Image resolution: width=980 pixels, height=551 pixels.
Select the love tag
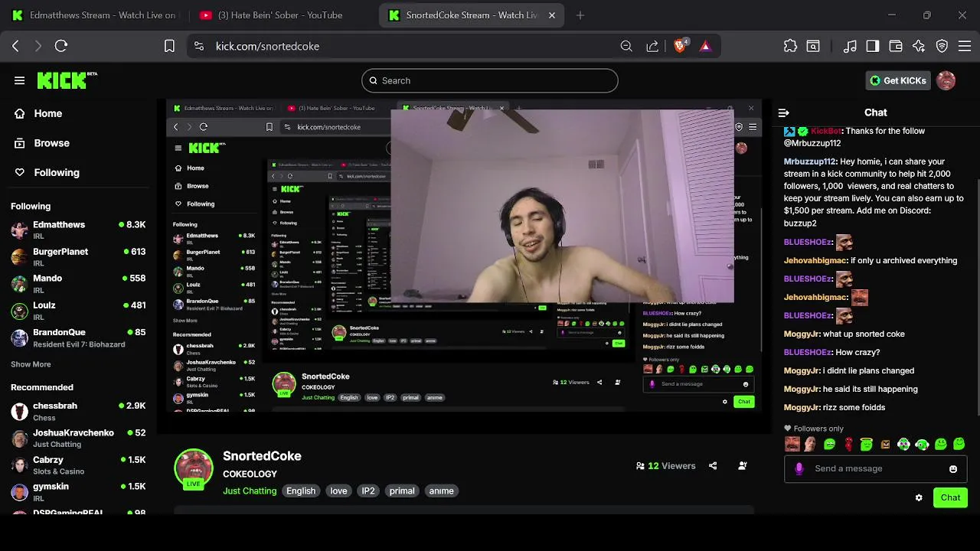[x=338, y=491]
